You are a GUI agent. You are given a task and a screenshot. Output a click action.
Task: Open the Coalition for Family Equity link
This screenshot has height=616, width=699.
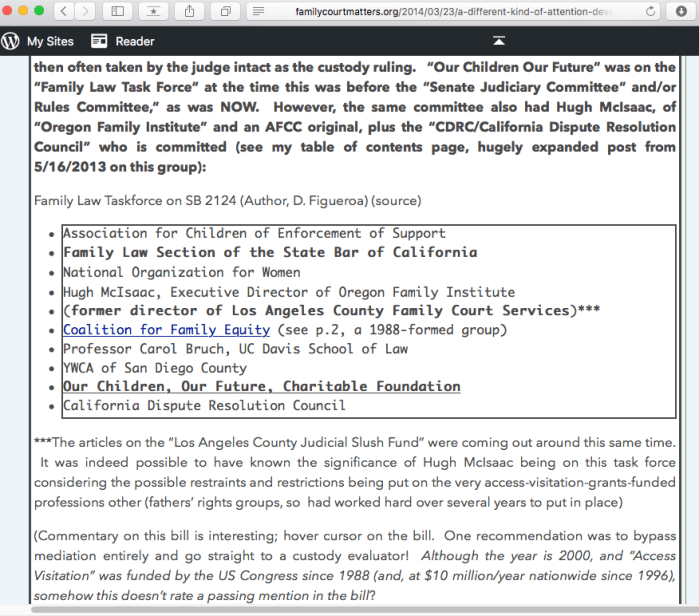[x=167, y=329]
